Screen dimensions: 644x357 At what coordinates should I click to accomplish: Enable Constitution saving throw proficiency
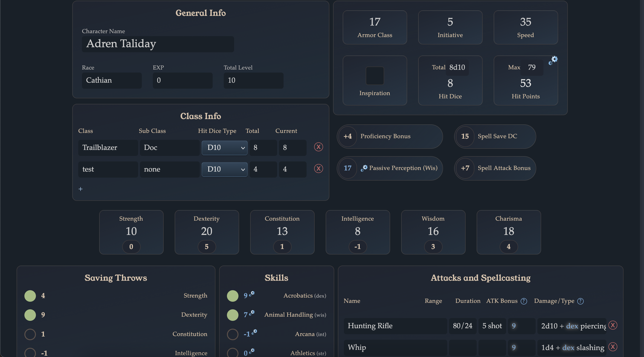point(30,334)
